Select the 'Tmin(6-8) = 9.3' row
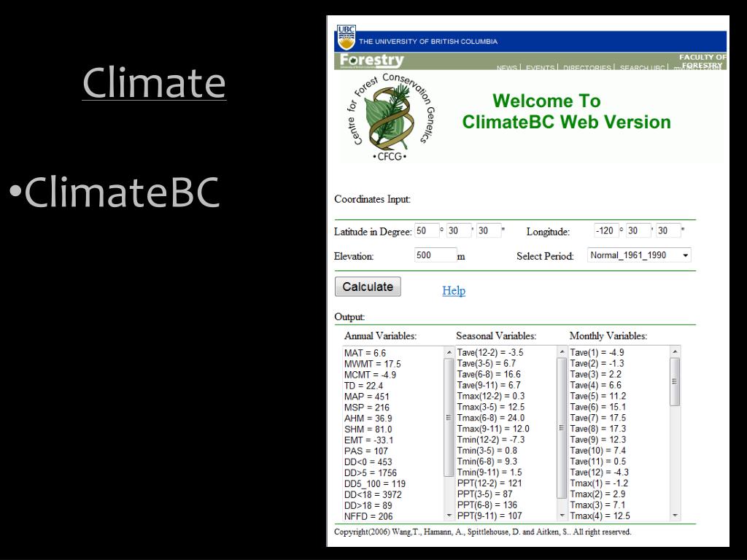 [x=487, y=461]
